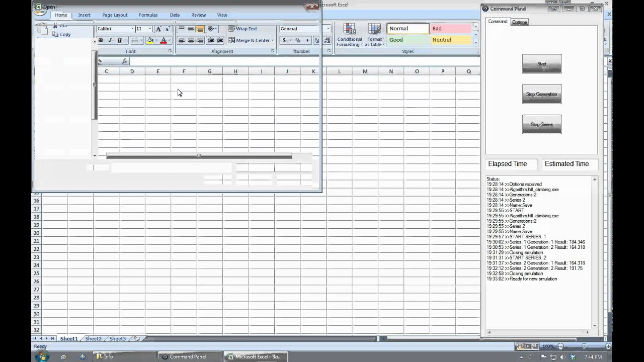Viewport: 644px width, 362px height.
Task: Switch to Page Layout view in status bar
Action: coord(528,346)
